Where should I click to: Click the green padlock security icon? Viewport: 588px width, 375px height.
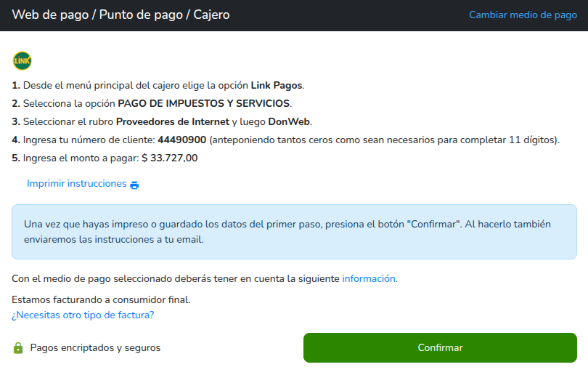(x=18, y=348)
